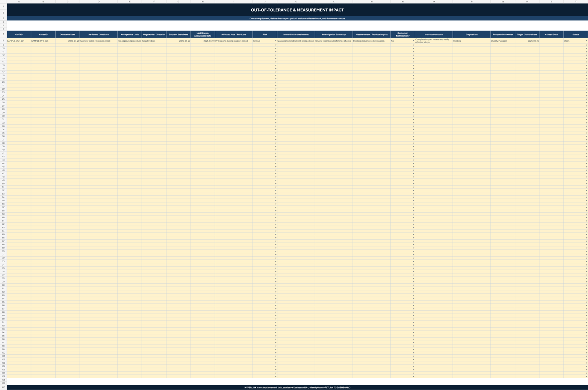
Task: Select row 50 number header
Action: click(3, 184)
